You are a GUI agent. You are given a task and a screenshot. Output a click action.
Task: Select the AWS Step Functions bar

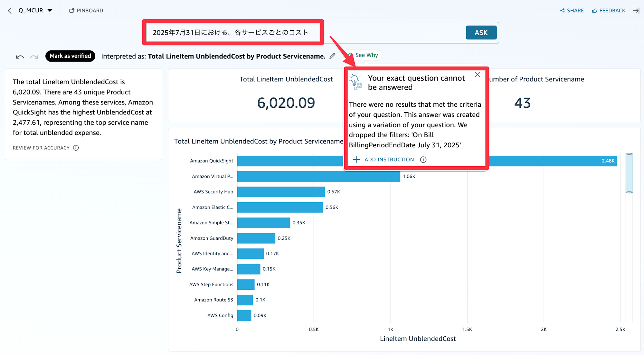(x=246, y=284)
